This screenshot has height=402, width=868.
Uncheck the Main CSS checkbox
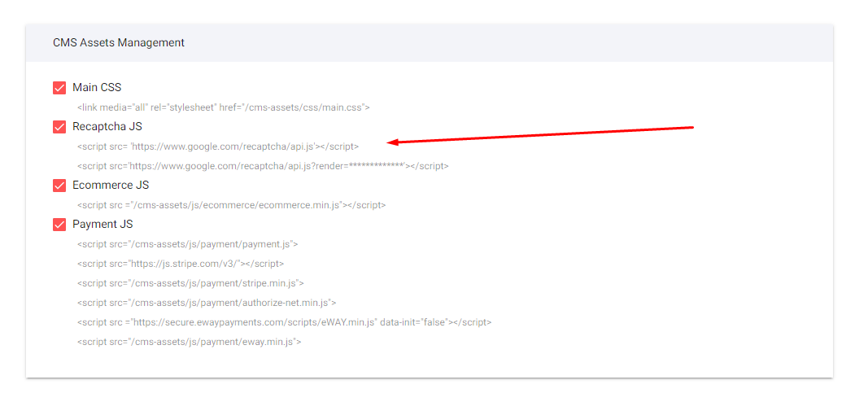pos(59,88)
